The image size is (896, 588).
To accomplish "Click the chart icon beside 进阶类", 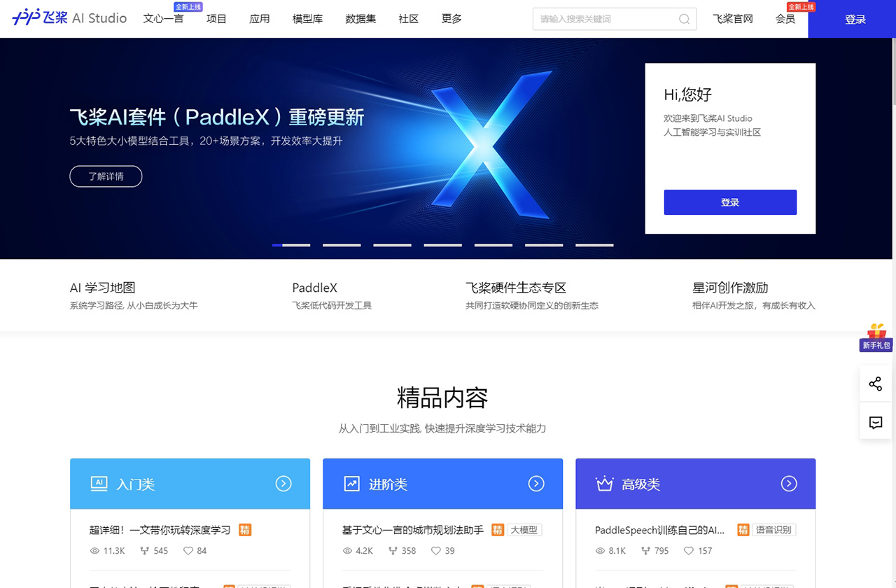I will (x=351, y=484).
